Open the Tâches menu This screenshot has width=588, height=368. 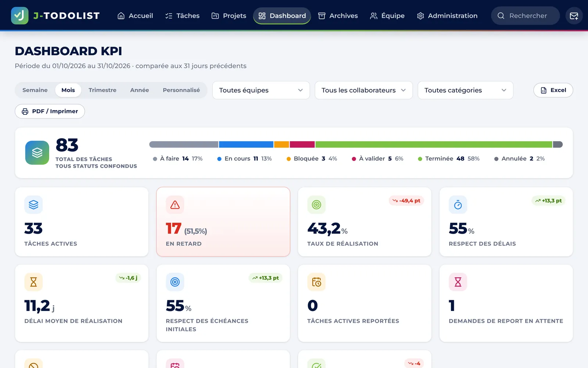tap(182, 16)
